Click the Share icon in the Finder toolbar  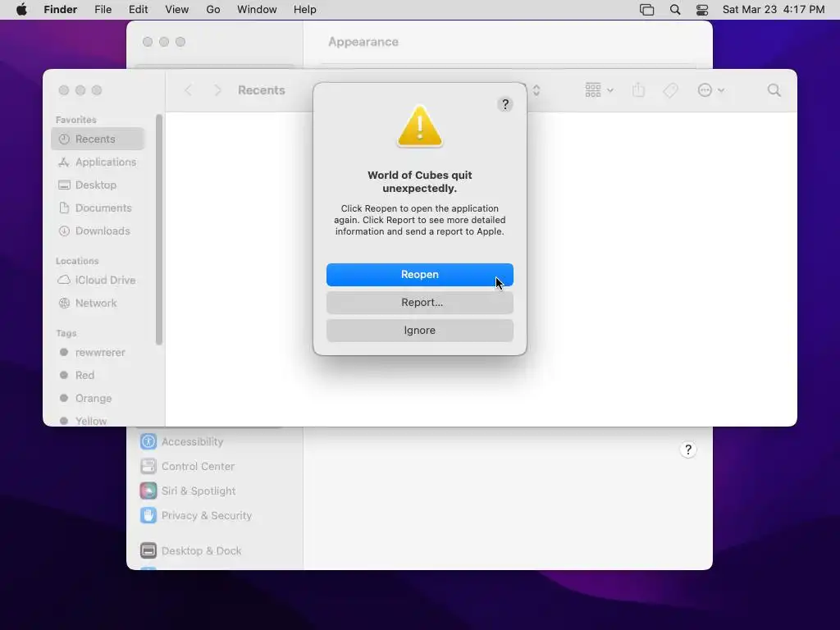click(638, 90)
